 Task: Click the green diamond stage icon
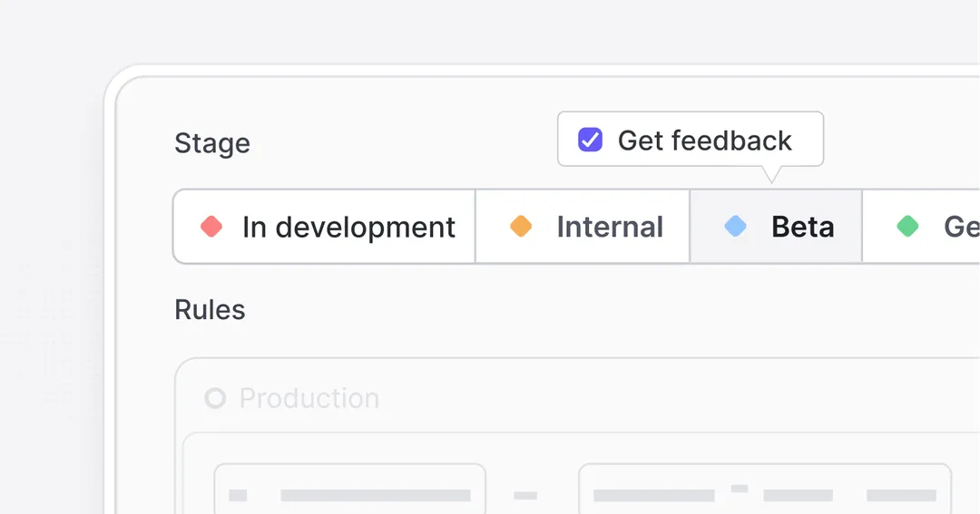907,226
